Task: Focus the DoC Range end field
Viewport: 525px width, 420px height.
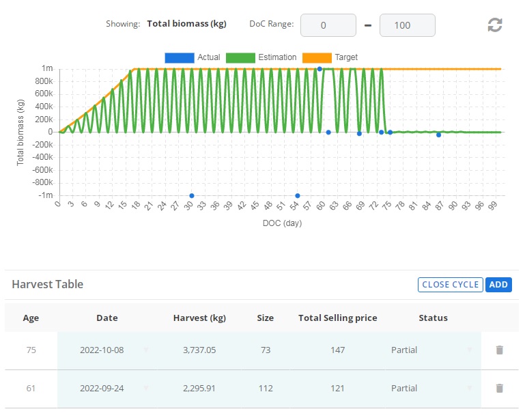Action: (x=407, y=25)
